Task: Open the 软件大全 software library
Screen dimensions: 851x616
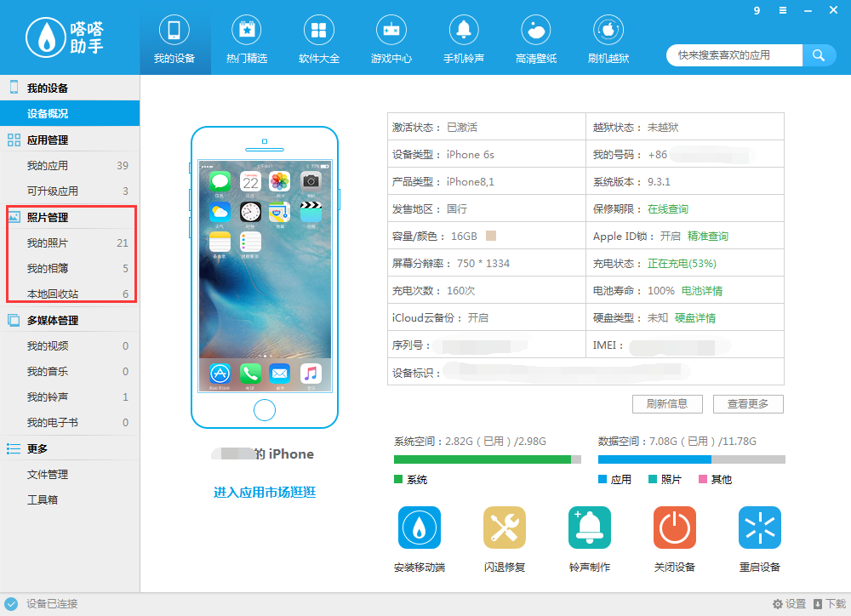Action: pyautogui.click(x=318, y=38)
